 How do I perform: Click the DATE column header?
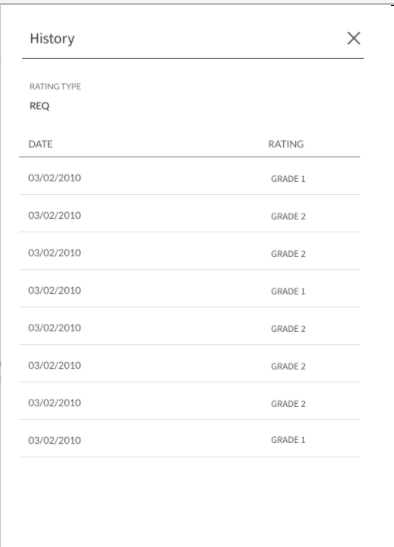[x=40, y=144]
